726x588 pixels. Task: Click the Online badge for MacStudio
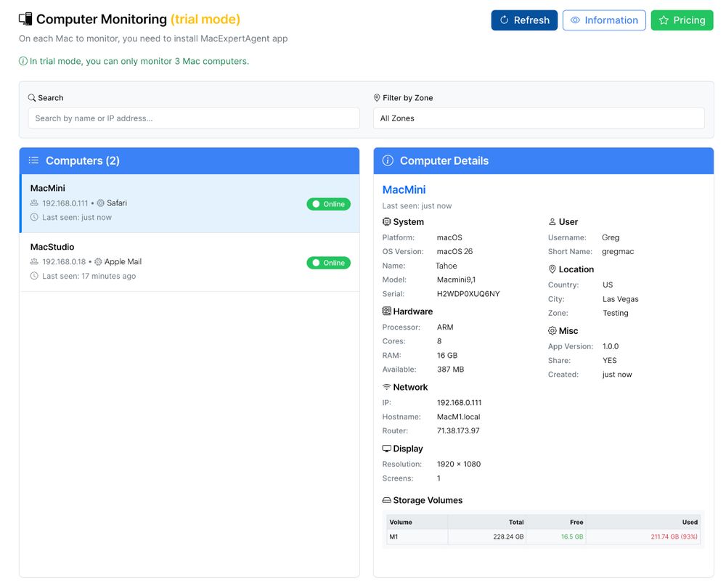tap(329, 263)
